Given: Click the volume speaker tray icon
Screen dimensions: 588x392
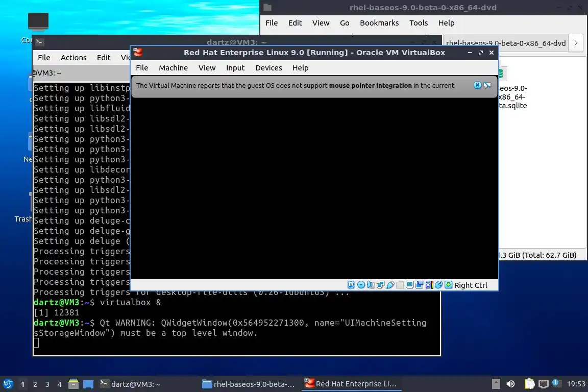Looking at the screenshot, I should pos(510,384).
